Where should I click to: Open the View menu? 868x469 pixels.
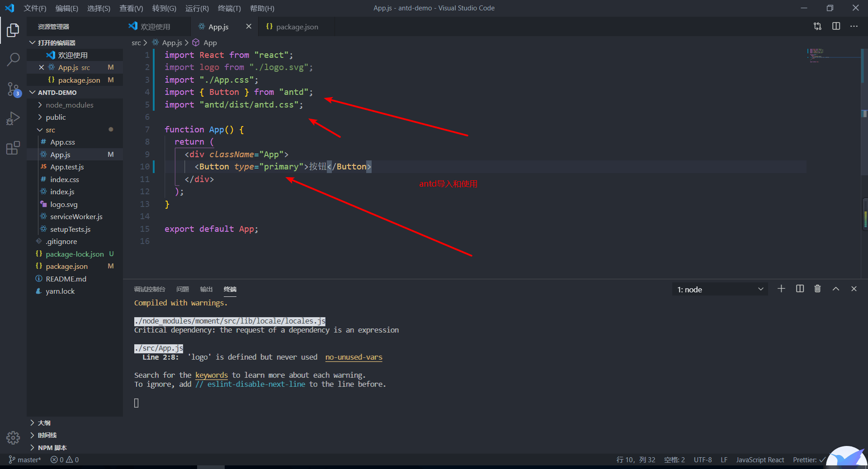coord(131,8)
